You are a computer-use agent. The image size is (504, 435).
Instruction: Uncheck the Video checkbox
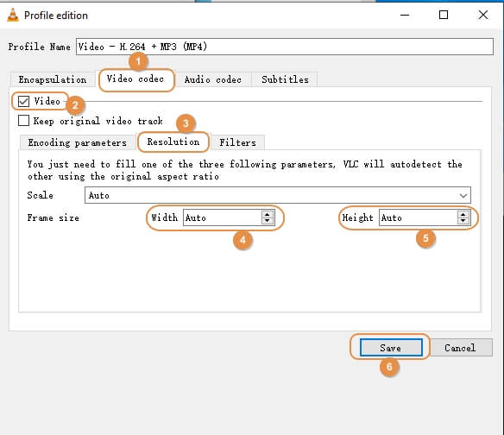tap(23, 101)
